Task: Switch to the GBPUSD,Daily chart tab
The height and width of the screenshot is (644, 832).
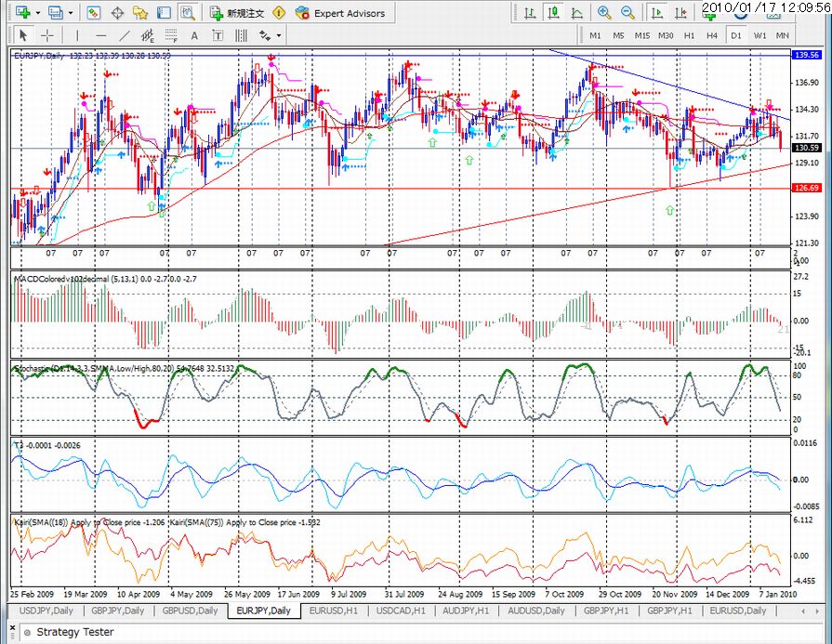Action: pyautogui.click(x=191, y=611)
